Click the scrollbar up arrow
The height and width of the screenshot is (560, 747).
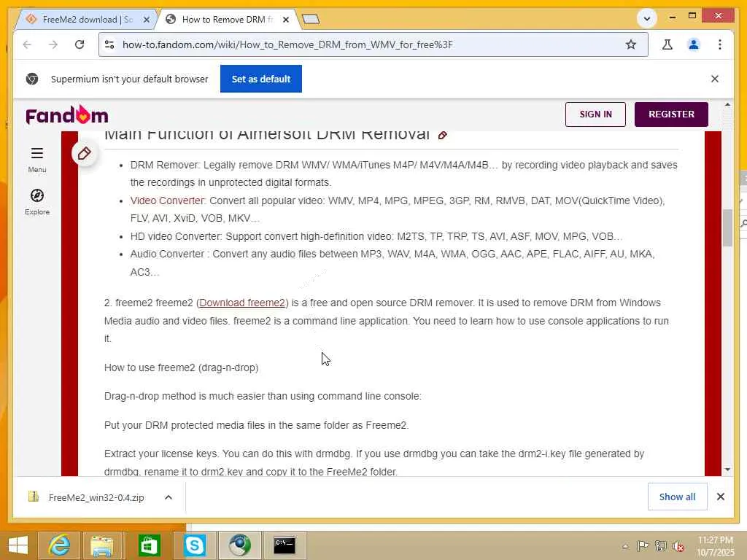[727, 104]
